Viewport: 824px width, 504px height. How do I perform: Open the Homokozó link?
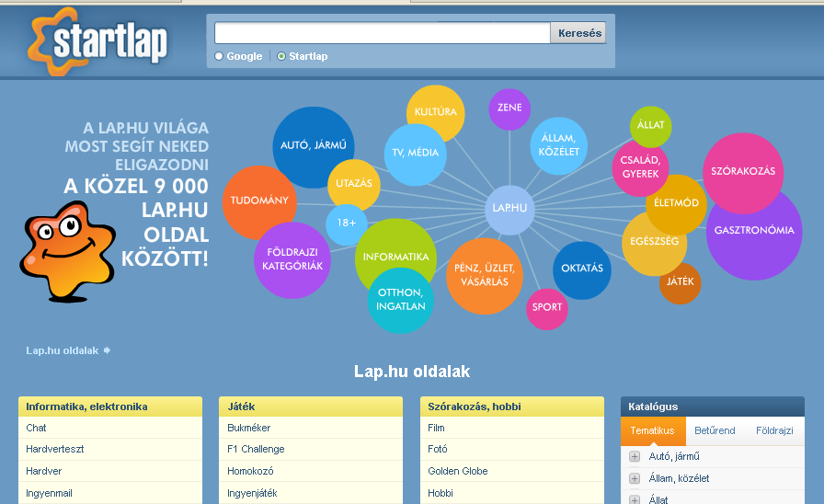point(250,471)
